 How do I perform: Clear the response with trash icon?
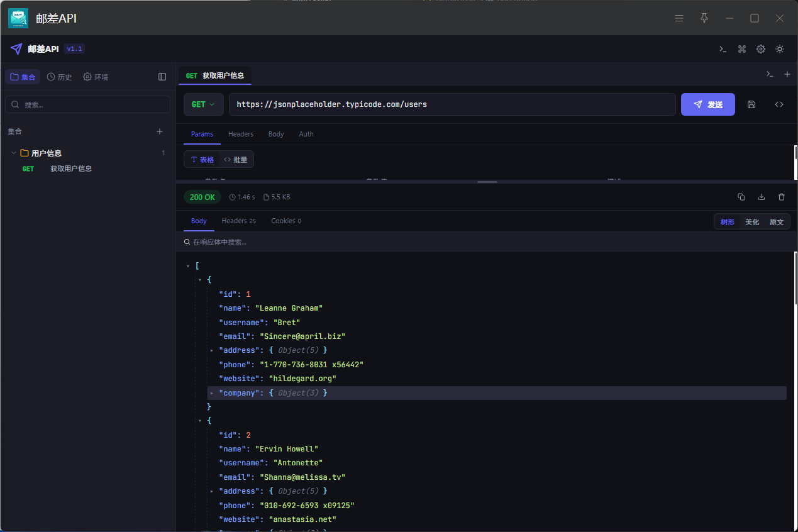pyautogui.click(x=782, y=197)
